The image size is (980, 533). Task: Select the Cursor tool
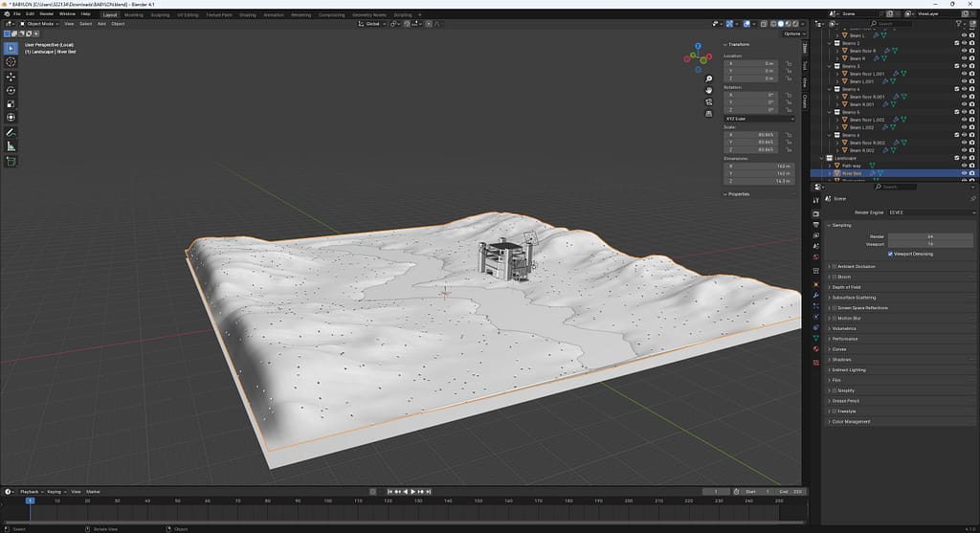[11, 61]
